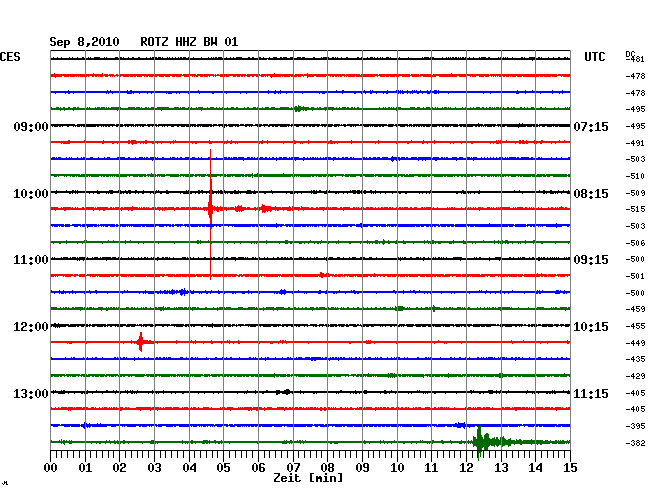Click the Zeit [min] axis title
Image resolution: width=650 pixels, height=494 pixels.
pyautogui.click(x=308, y=478)
